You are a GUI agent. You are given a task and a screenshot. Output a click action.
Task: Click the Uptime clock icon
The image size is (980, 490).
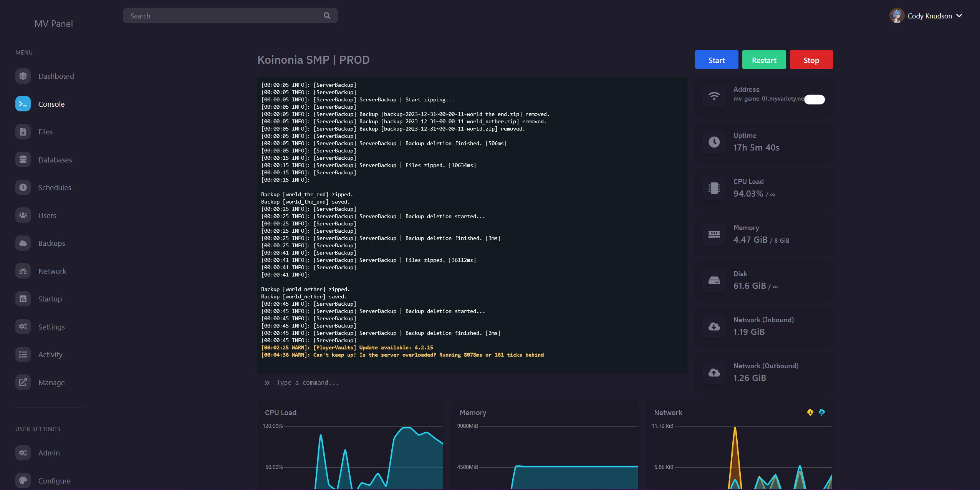click(714, 142)
